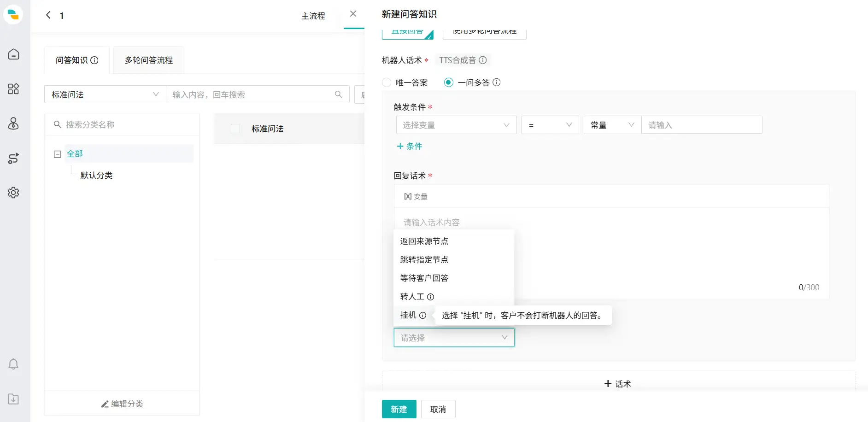868x422 pixels.
Task: Click the 输入内容，回车搜索 input field
Action: (258, 94)
